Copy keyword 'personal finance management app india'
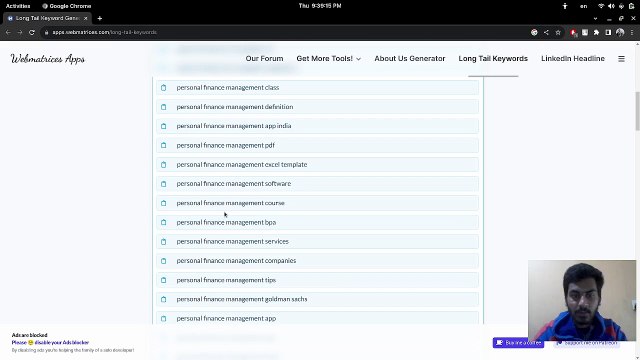 click(x=164, y=126)
